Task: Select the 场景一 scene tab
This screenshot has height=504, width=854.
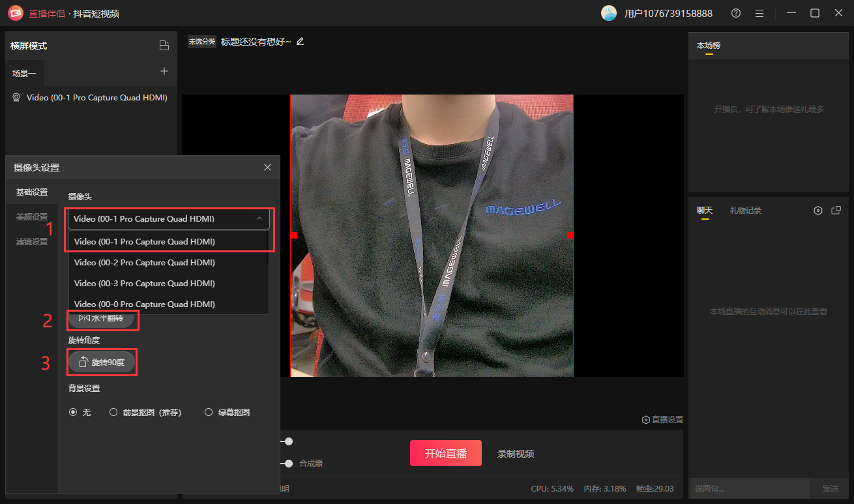Action: [x=25, y=74]
